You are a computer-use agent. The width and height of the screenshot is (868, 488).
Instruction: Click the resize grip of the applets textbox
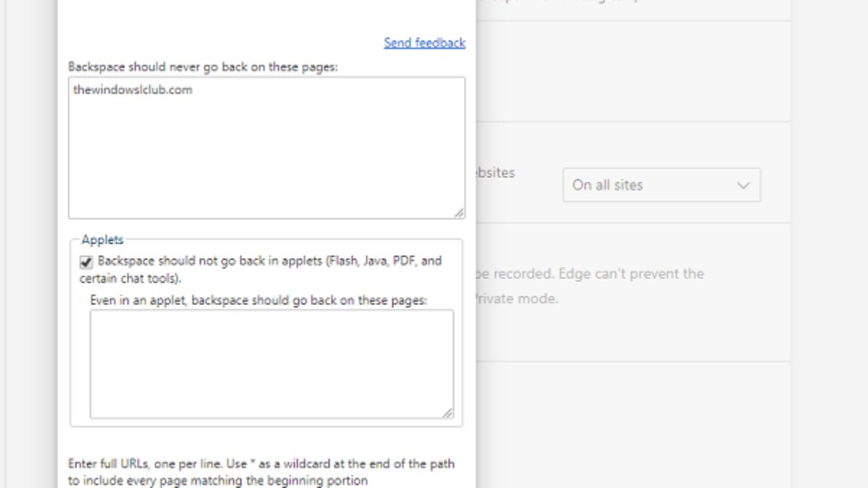point(447,412)
